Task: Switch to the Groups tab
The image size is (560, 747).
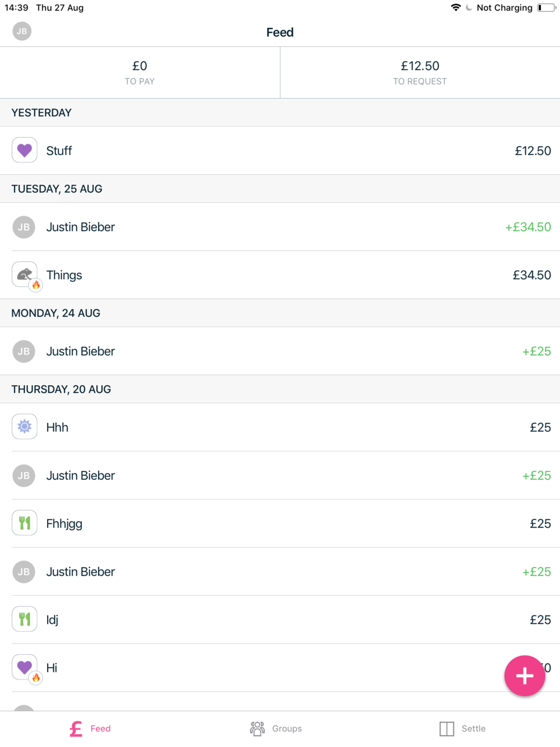Action: tap(276, 729)
